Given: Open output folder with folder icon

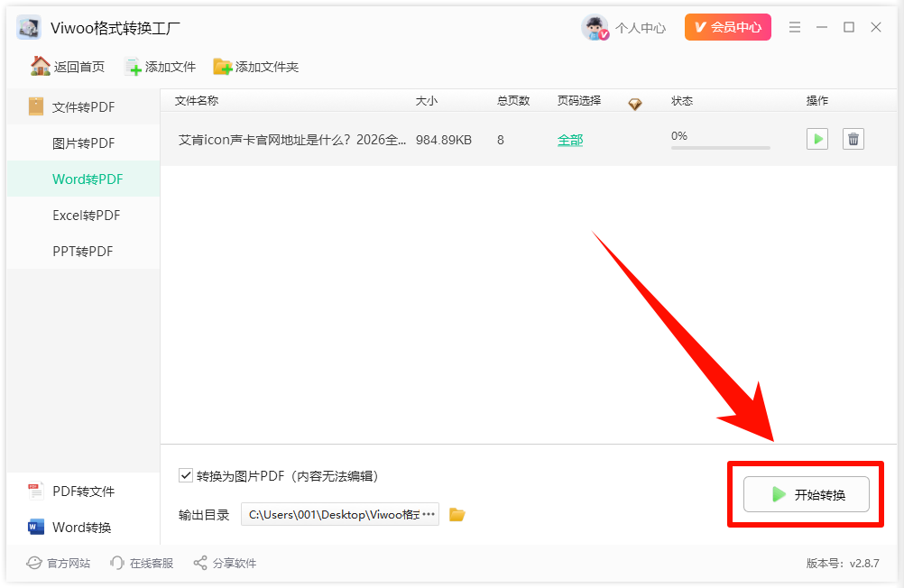Looking at the screenshot, I should coord(457,514).
